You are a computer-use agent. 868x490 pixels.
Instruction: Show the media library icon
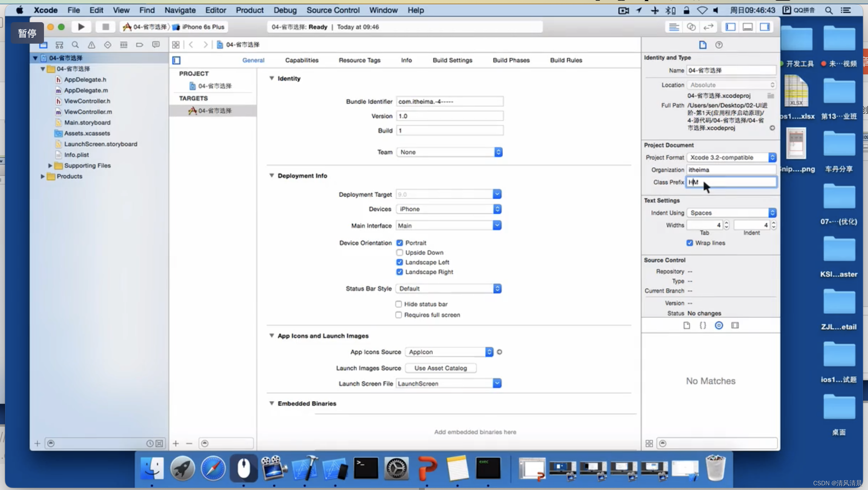(735, 325)
